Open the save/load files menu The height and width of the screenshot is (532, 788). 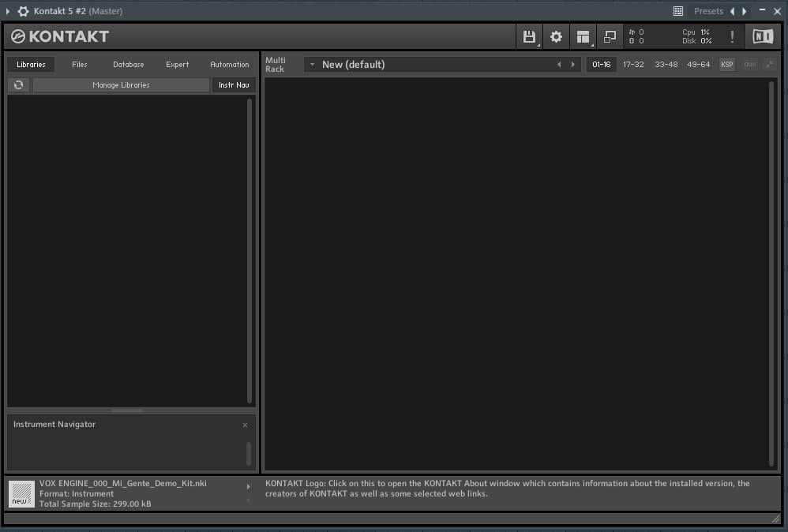click(529, 36)
